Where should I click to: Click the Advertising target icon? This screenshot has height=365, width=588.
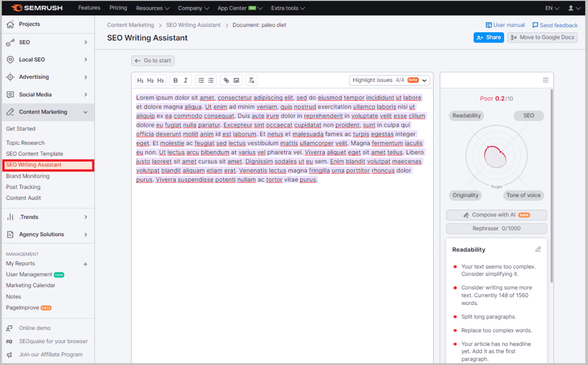pos(10,77)
